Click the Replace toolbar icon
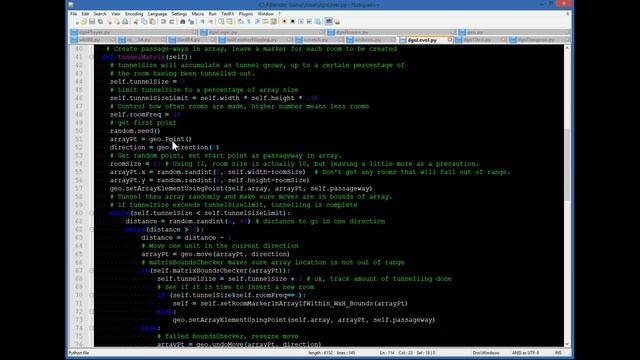Screen dimensions: 640x360 point(191,21)
